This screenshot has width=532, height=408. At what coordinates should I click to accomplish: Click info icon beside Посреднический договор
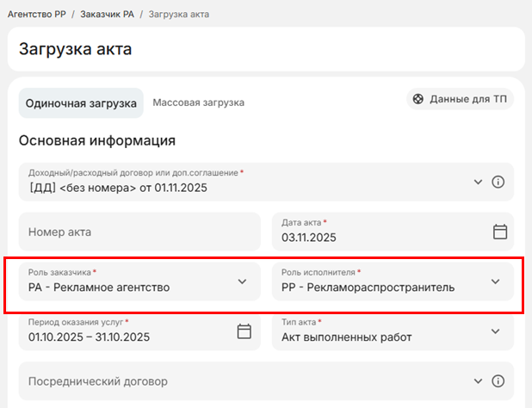(x=498, y=381)
